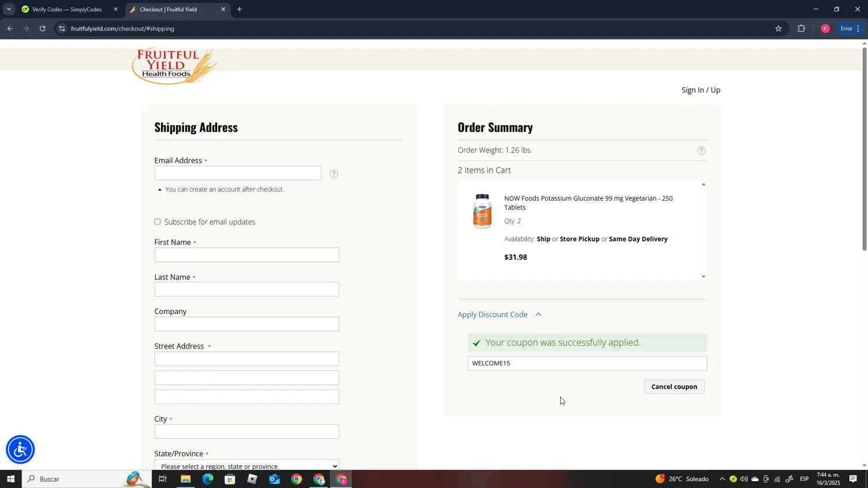The height and width of the screenshot is (488, 868).
Task: View site information icon in address bar
Action: point(62,28)
